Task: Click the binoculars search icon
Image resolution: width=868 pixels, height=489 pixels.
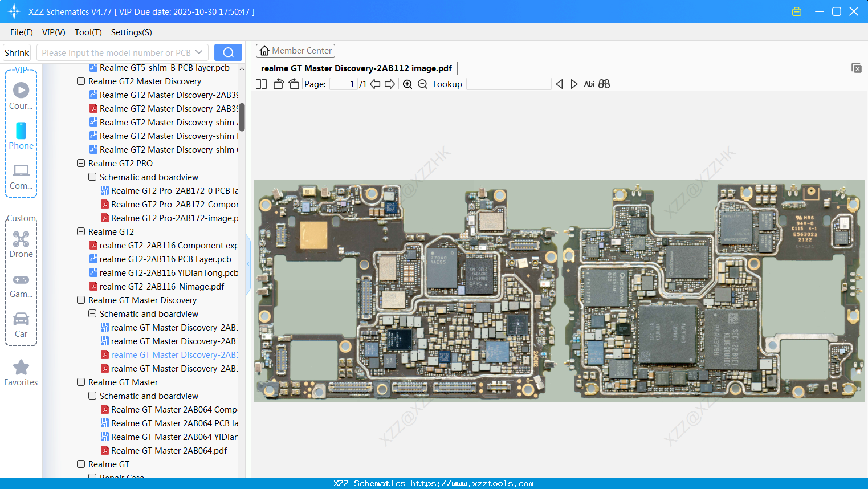Action: (604, 84)
